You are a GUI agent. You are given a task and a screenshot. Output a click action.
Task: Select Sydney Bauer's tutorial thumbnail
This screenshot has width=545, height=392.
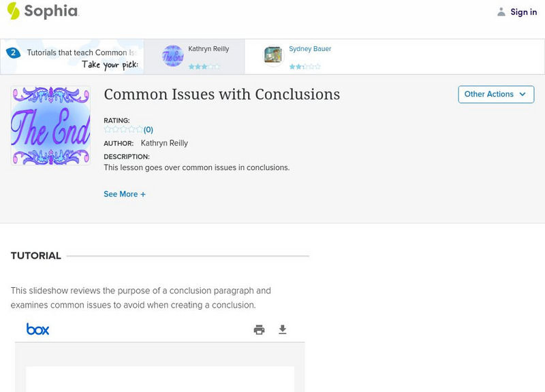coord(273,56)
